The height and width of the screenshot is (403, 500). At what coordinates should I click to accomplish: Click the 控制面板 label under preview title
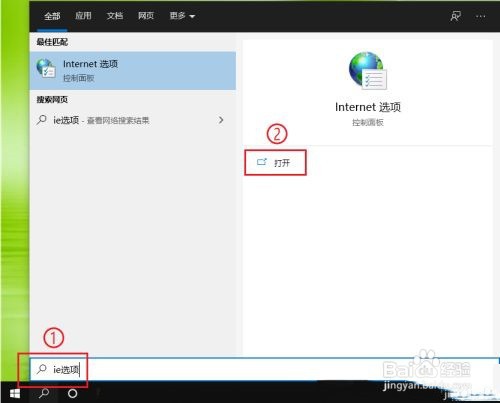pyautogui.click(x=368, y=123)
